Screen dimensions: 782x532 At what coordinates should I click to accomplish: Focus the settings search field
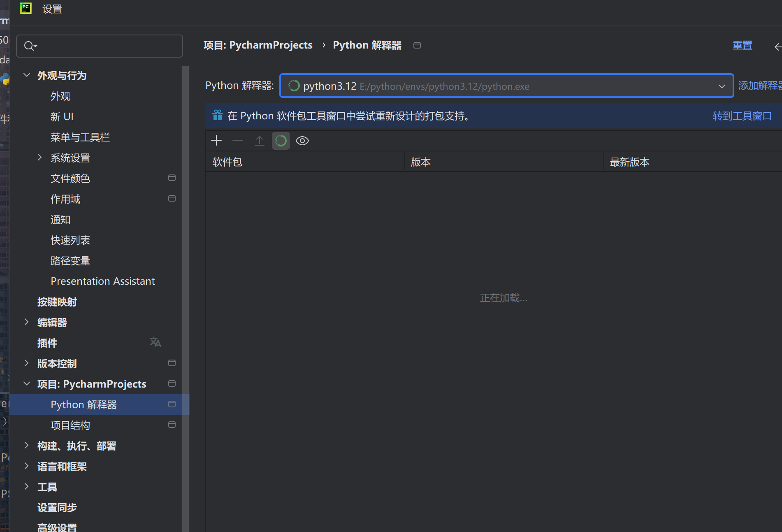click(100, 46)
